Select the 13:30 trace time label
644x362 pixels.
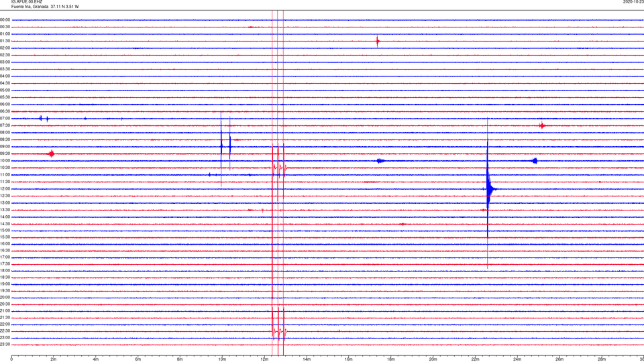pyautogui.click(x=5, y=210)
